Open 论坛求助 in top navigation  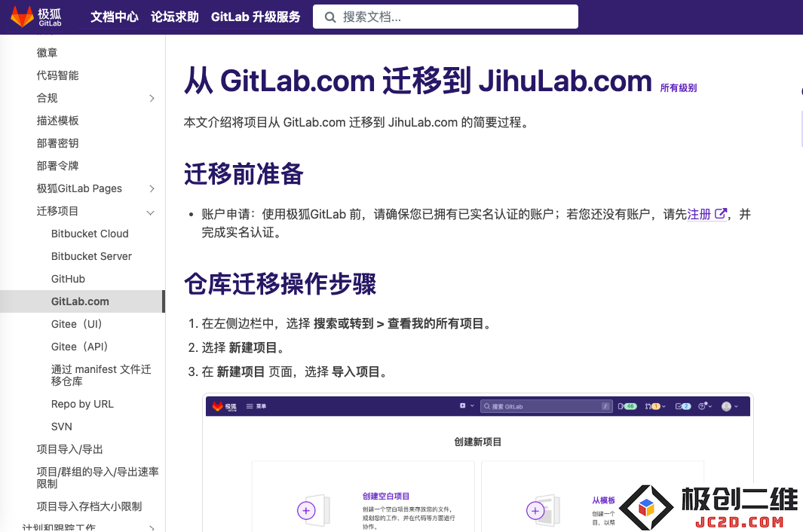tap(175, 17)
